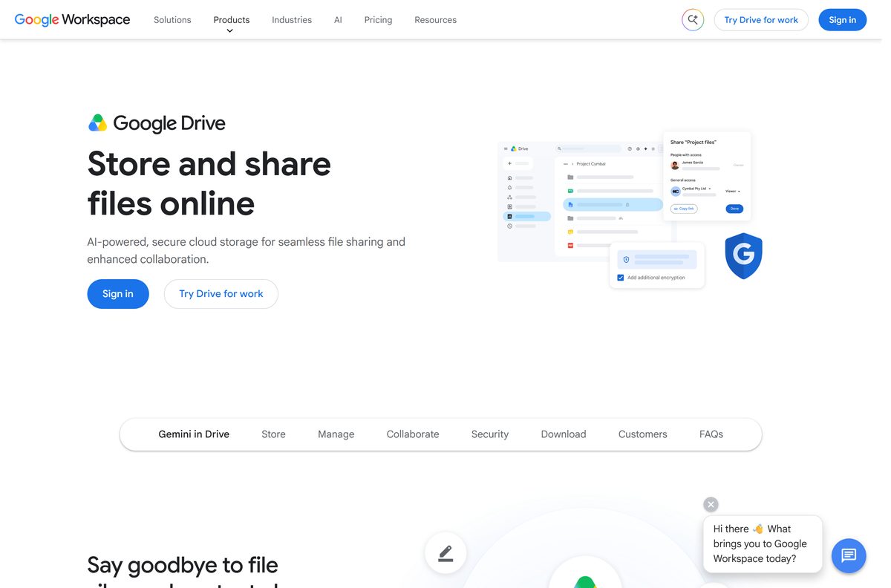Open the Solutions menu
Screen dimensions: 891x588
tap(172, 20)
